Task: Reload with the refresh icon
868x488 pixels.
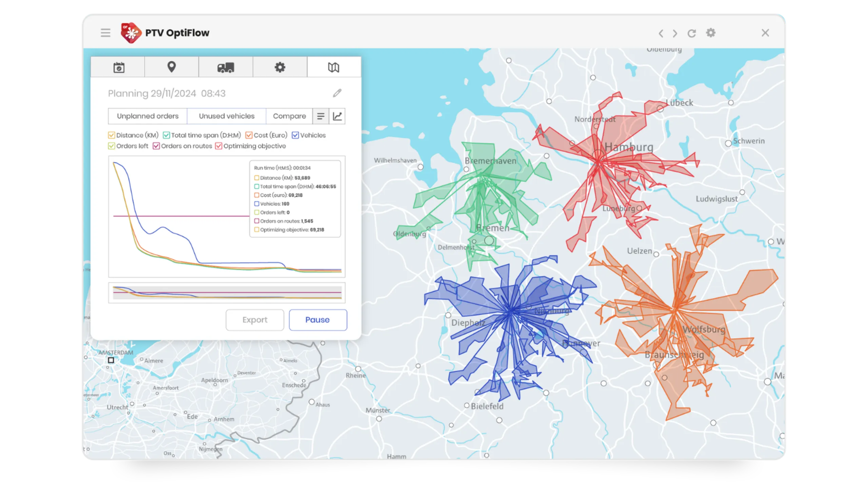Action: [692, 33]
